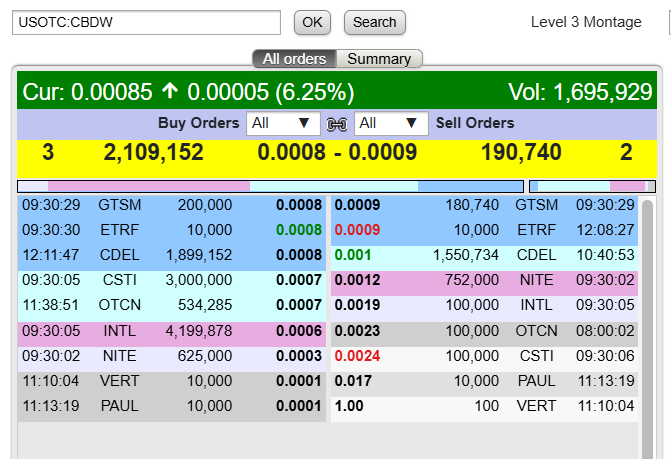Click the Vol: 1,695,929 volume text
This screenshot has height=459, width=671.
click(580, 92)
